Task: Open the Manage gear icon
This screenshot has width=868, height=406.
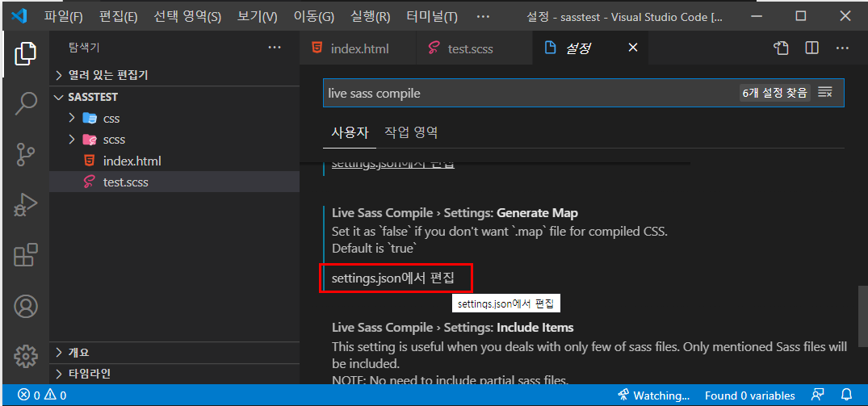Action: 25,357
